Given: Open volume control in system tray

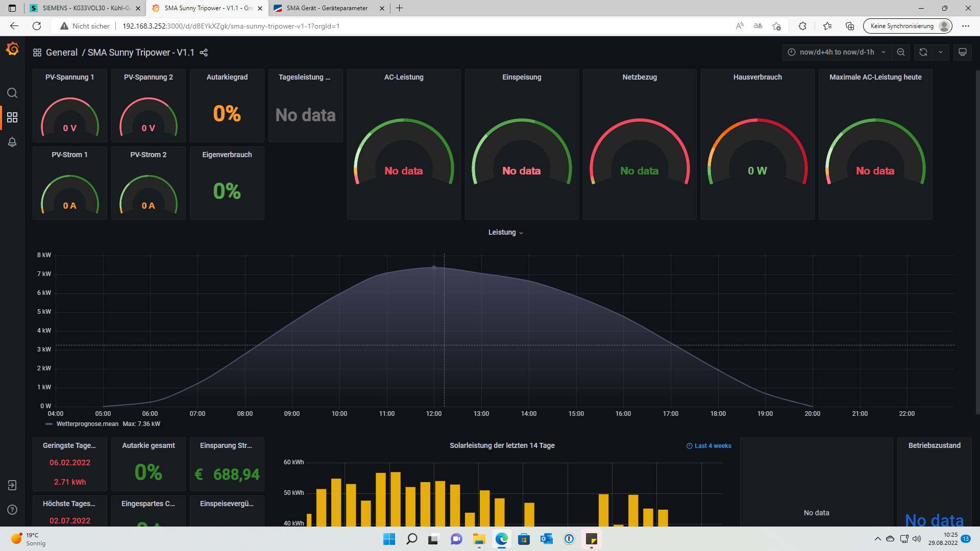Looking at the screenshot, I should pyautogui.click(x=917, y=539).
